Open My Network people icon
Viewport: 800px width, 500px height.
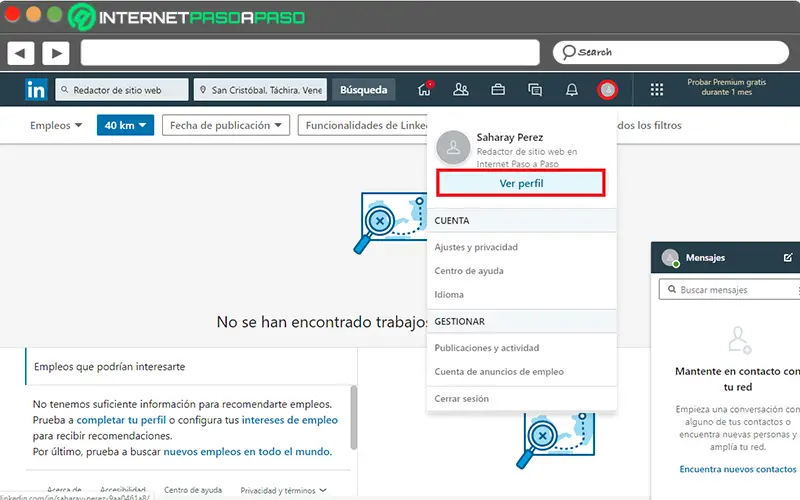(461, 90)
